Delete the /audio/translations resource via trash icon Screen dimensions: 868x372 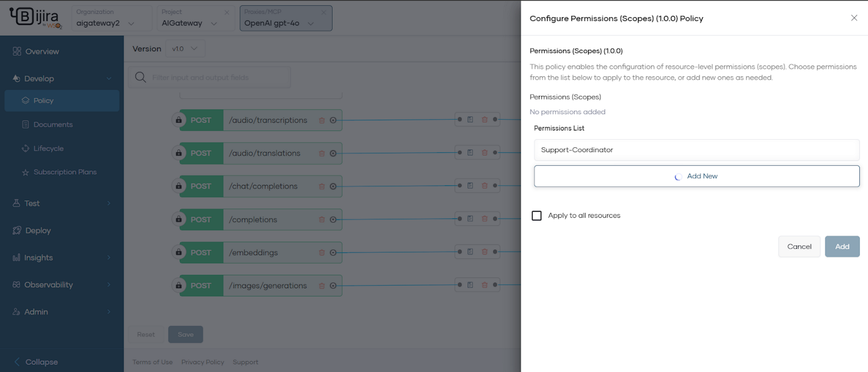322,153
